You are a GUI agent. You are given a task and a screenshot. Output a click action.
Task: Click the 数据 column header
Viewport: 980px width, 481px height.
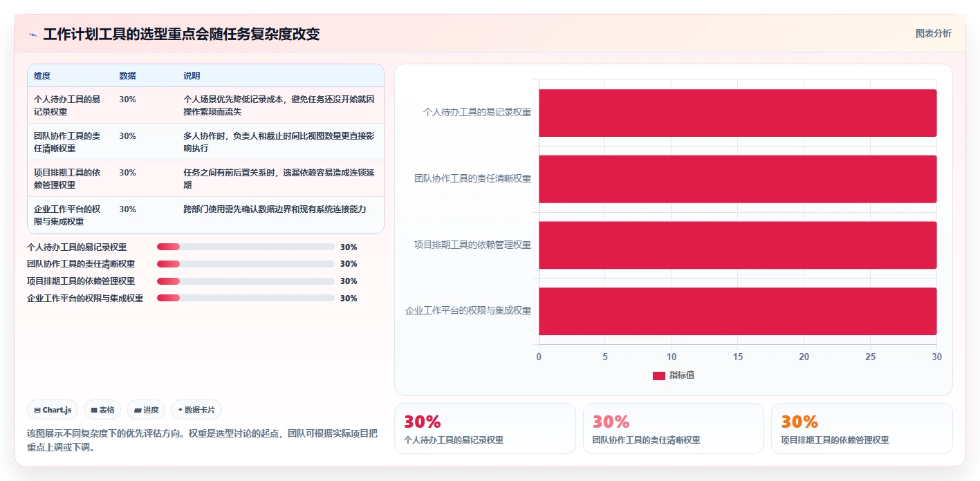(127, 76)
